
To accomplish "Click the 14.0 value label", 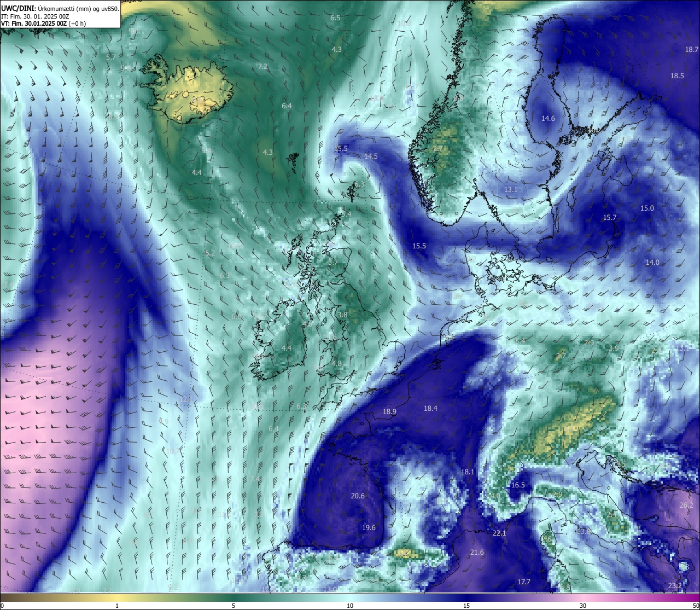I will point(652,262).
